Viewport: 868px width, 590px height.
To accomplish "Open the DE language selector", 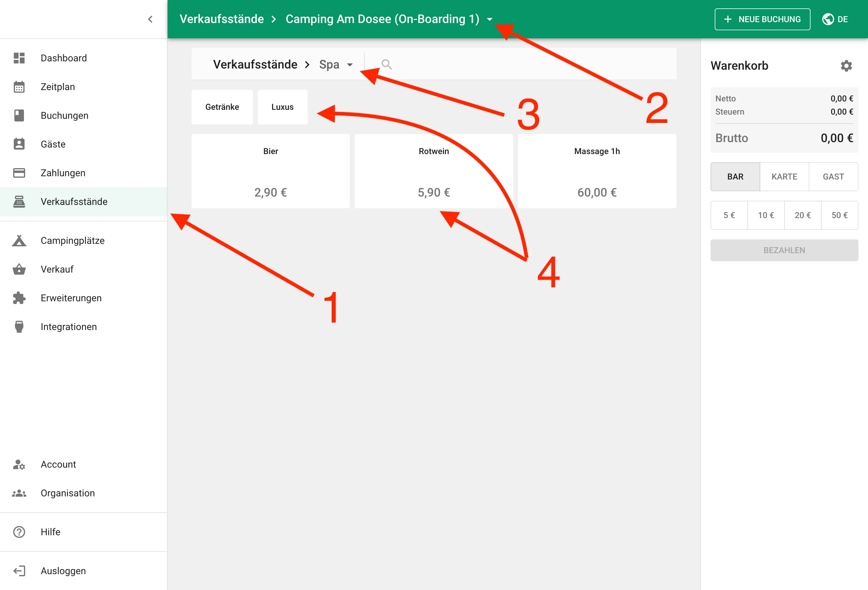I will [x=842, y=19].
